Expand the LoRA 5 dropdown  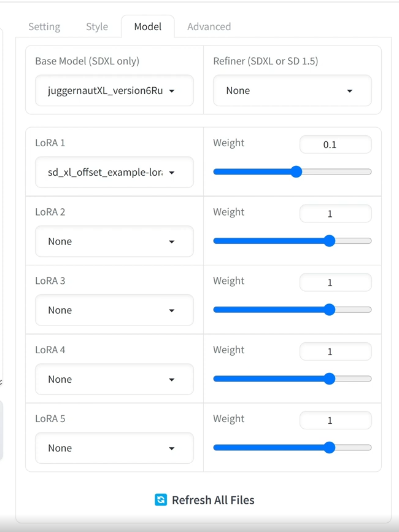pos(115,448)
